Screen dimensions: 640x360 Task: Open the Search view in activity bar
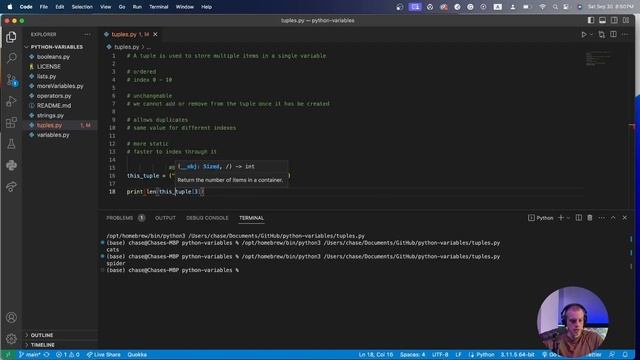pyautogui.click(x=11, y=58)
